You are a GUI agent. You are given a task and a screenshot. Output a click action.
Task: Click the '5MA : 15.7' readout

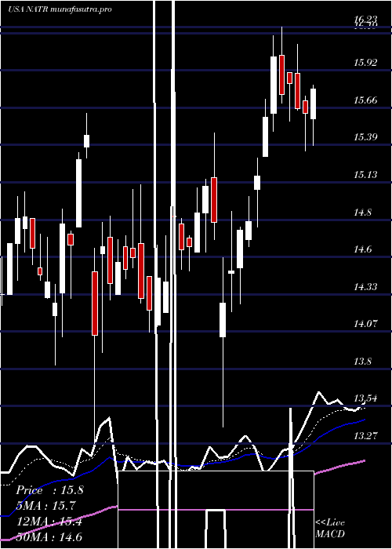pyautogui.click(x=45, y=506)
